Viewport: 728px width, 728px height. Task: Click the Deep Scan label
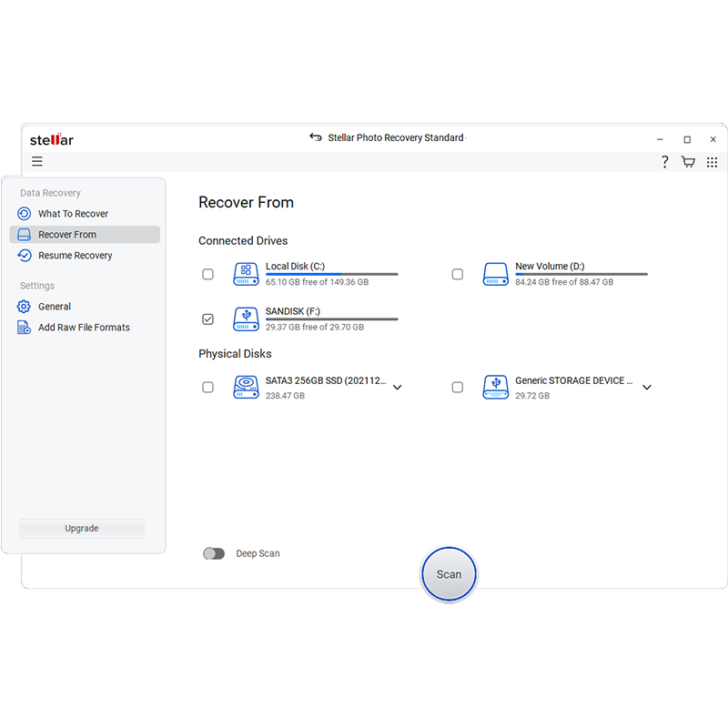click(258, 553)
